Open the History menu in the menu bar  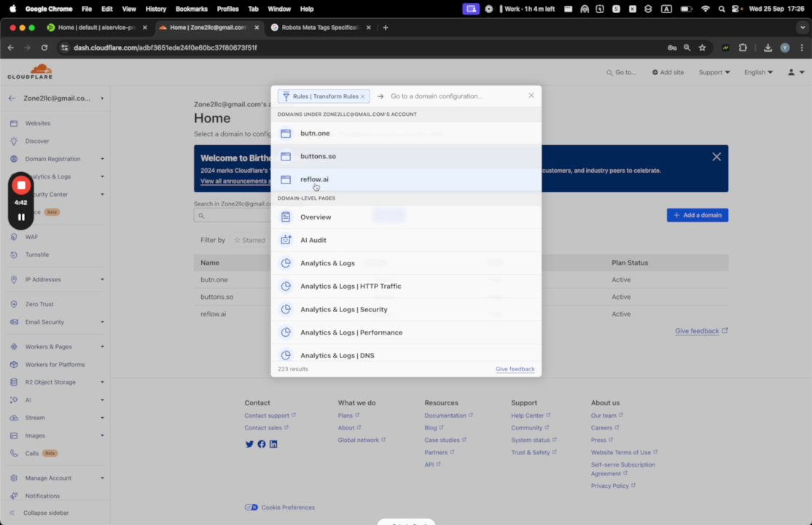point(155,9)
